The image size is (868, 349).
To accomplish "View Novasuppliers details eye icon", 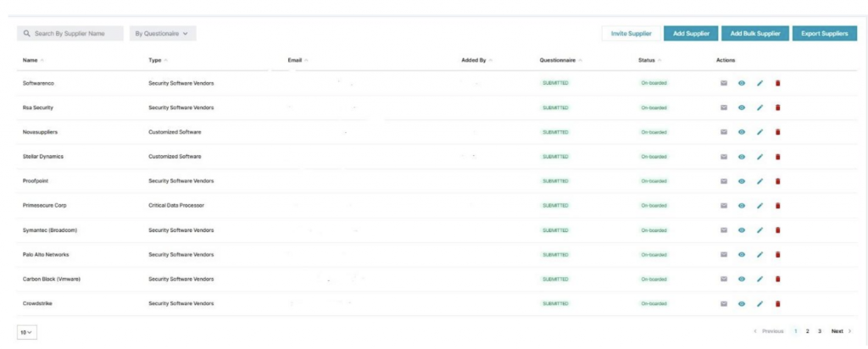I will pos(742,131).
